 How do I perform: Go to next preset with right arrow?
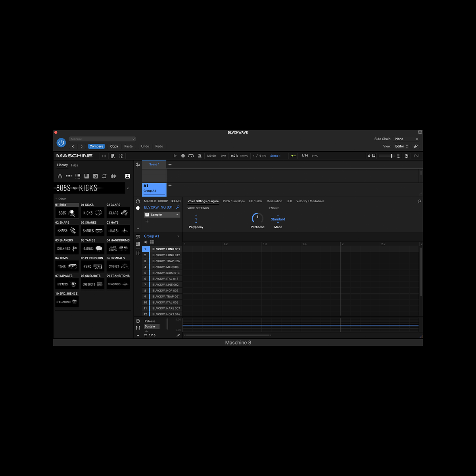click(81, 146)
